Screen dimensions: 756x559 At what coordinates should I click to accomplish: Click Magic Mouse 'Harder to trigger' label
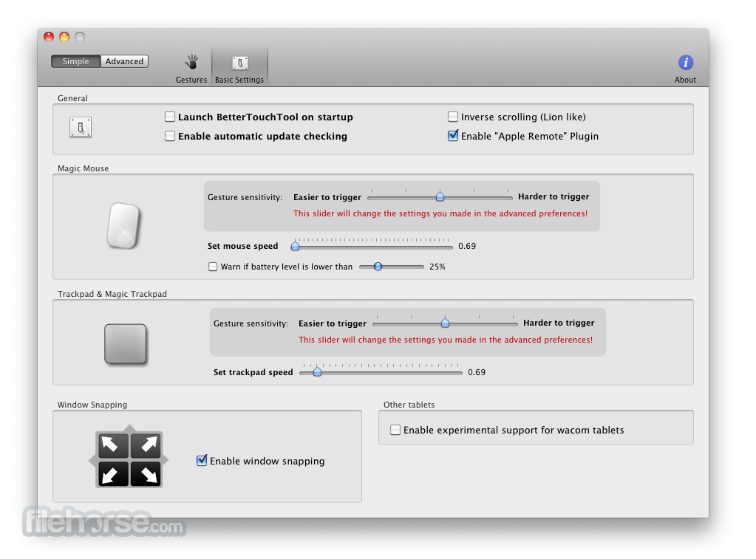(554, 196)
